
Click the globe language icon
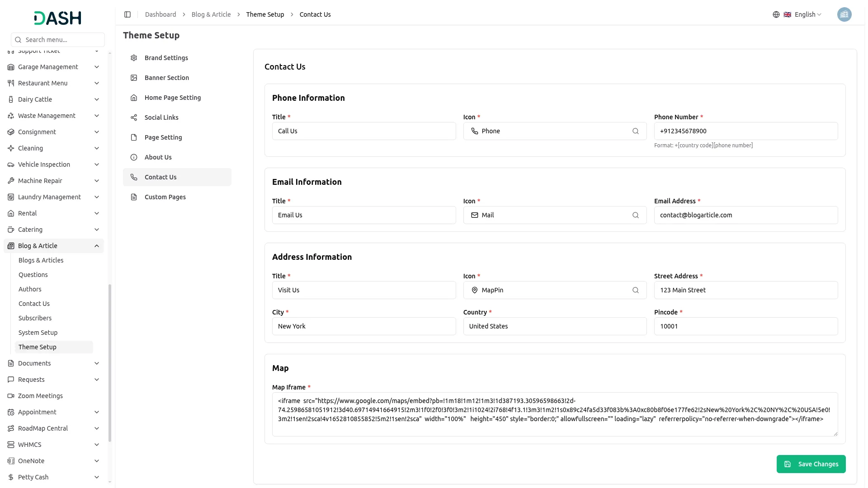[x=776, y=14]
